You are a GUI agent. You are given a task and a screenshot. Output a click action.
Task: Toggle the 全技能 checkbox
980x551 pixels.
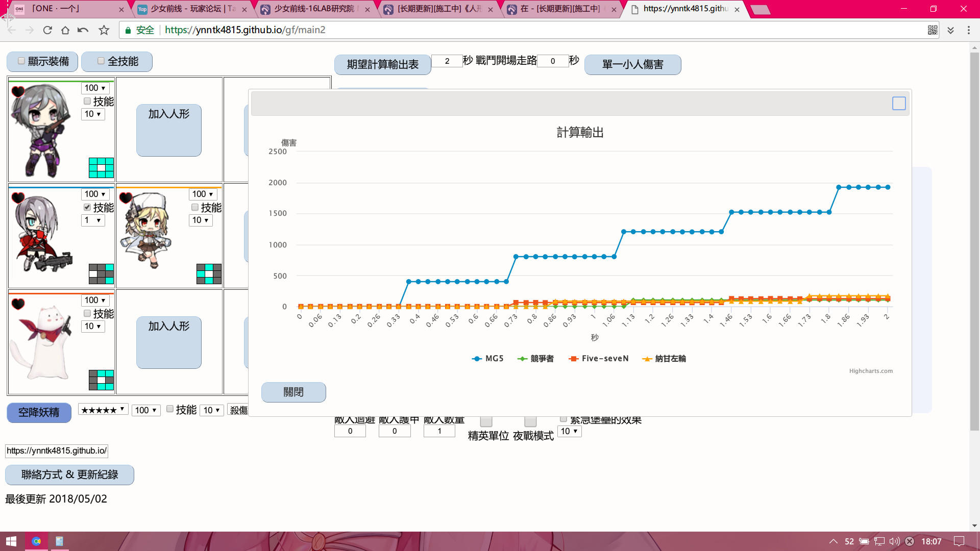(x=101, y=61)
